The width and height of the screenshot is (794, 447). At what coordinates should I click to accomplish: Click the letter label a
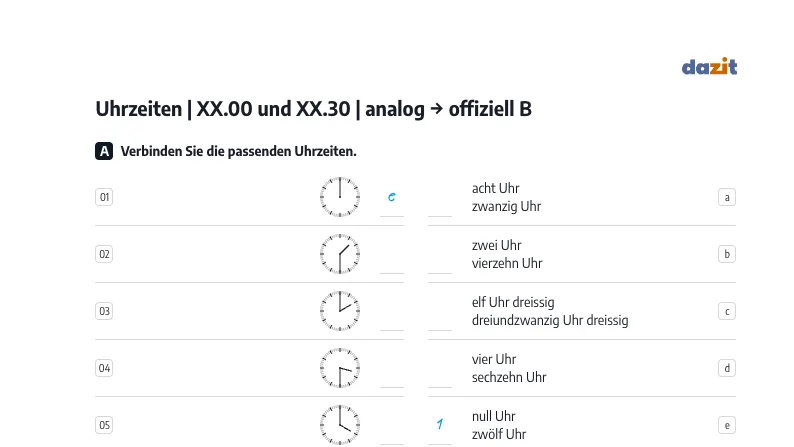click(727, 197)
